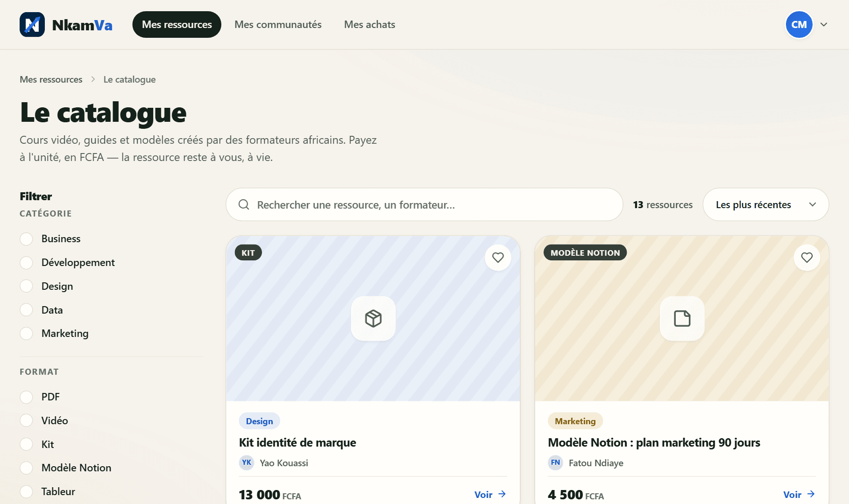Click the note icon on Notion card
The height and width of the screenshot is (504, 849).
click(682, 319)
